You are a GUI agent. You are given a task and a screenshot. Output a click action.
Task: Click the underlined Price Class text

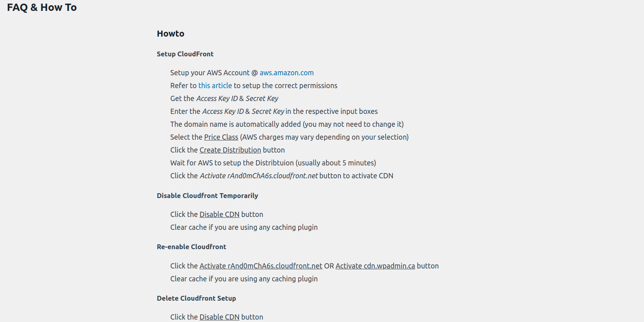[221, 137]
